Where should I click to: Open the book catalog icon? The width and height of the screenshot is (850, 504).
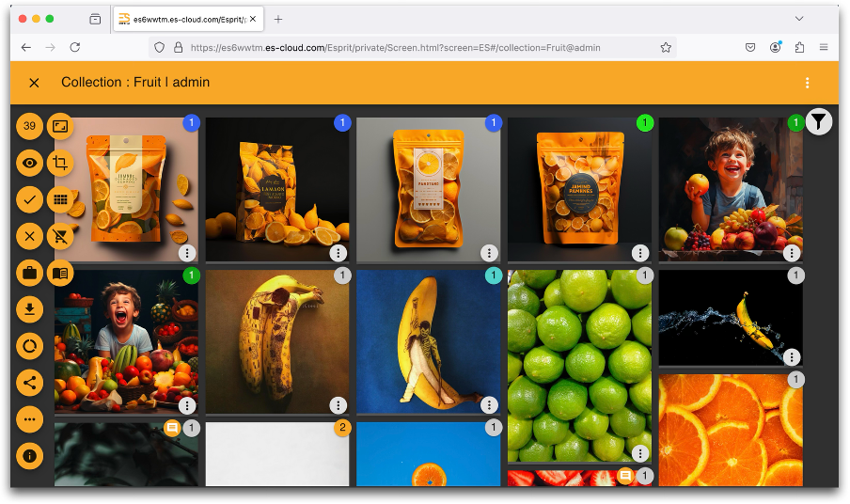coord(60,273)
